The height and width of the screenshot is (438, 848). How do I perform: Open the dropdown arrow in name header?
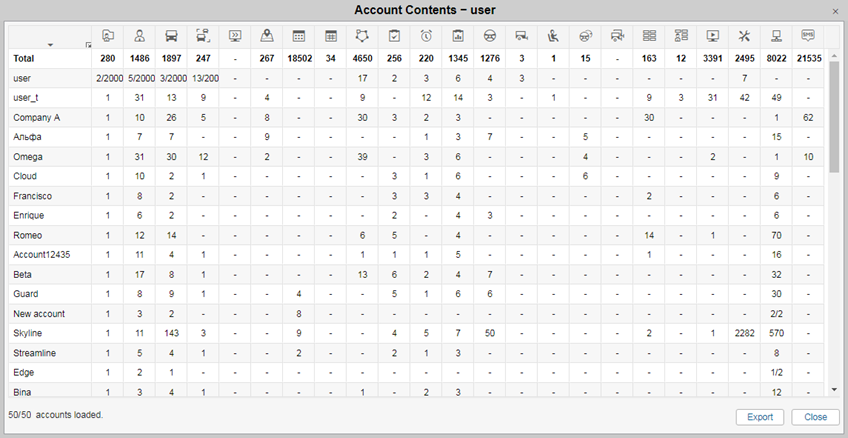click(50, 45)
